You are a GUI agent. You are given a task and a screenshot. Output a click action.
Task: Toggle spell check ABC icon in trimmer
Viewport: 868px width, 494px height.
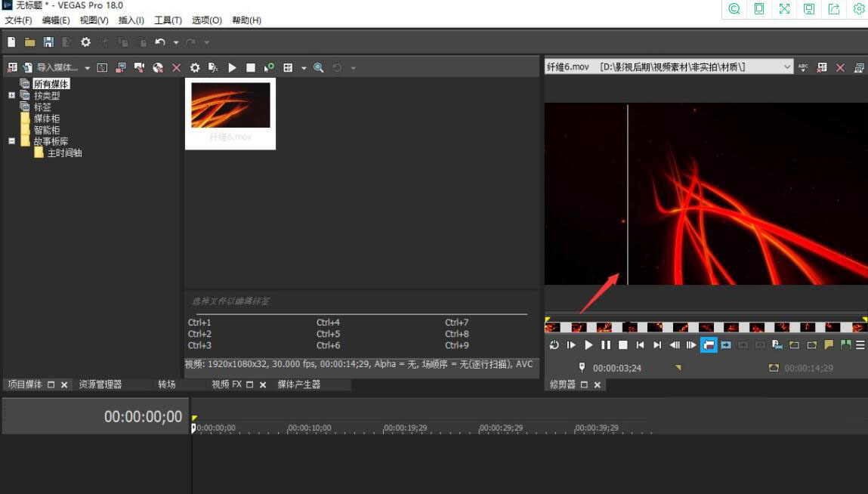point(802,66)
